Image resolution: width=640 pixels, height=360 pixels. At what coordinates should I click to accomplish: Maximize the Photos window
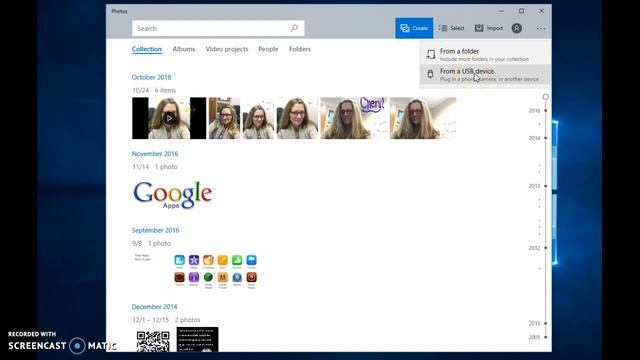point(521,11)
